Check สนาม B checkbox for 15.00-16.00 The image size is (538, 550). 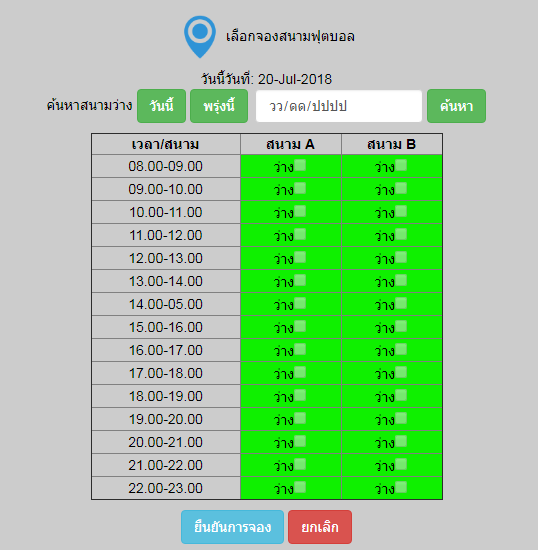pos(401,326)
